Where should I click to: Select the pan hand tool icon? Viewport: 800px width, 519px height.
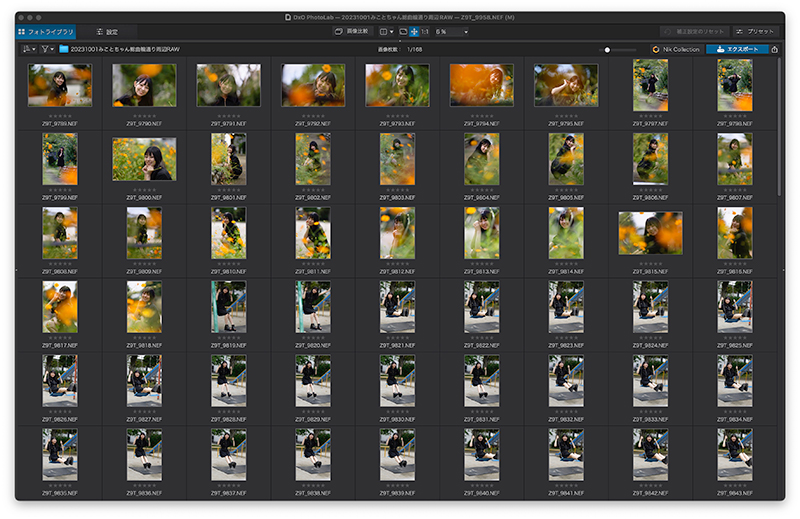(414, 32)
